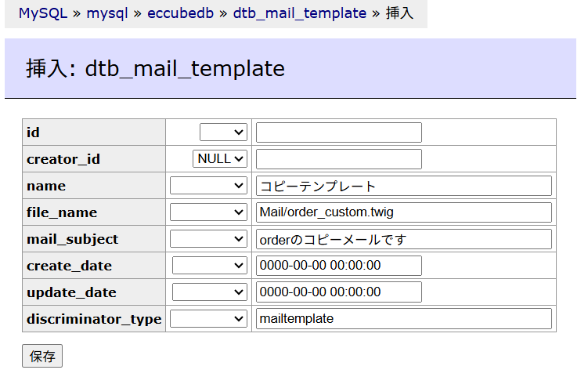Go to the eccubedb database link
588x377 pixels.
pyautogui.click(x=179, y=13)
